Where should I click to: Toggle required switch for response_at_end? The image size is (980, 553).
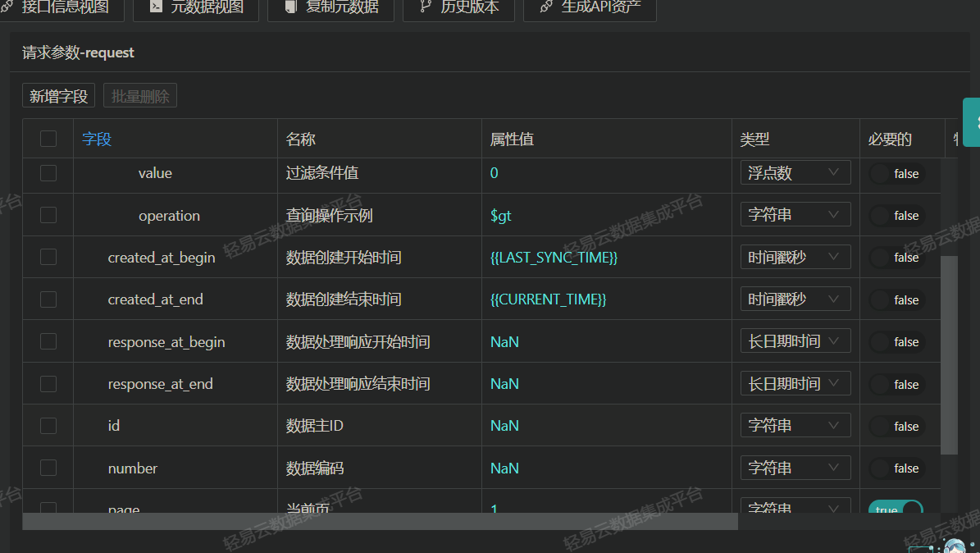[x=897, y=384]
